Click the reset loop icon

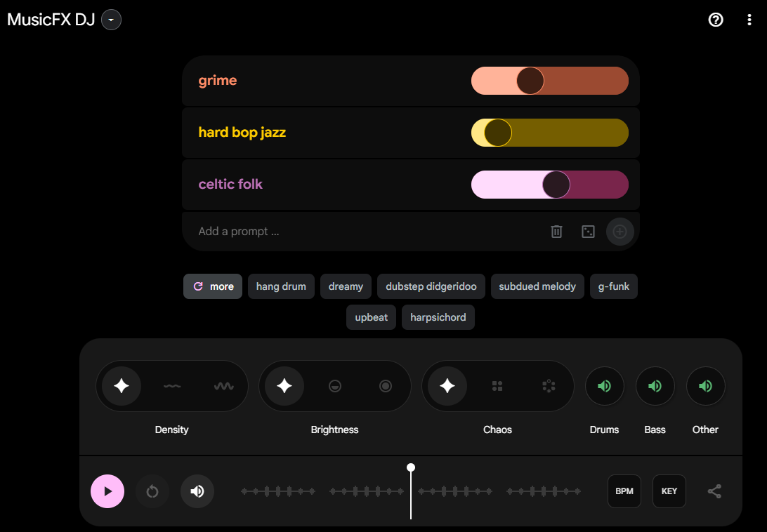point(152,491)
